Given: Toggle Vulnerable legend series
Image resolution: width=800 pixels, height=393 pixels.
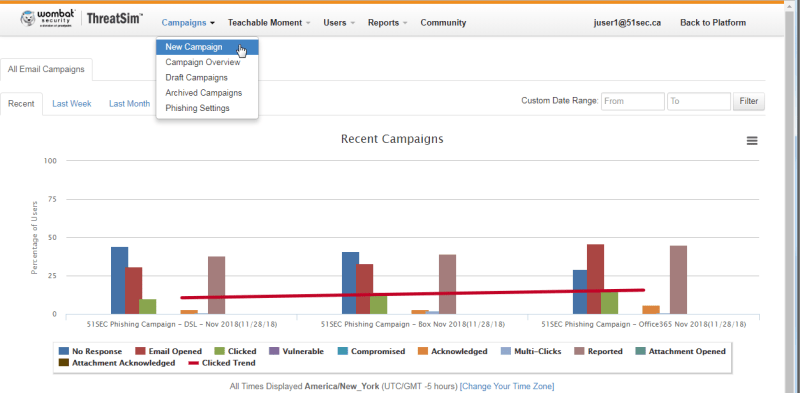Looking at the screenshot, I should coord(296,351).
